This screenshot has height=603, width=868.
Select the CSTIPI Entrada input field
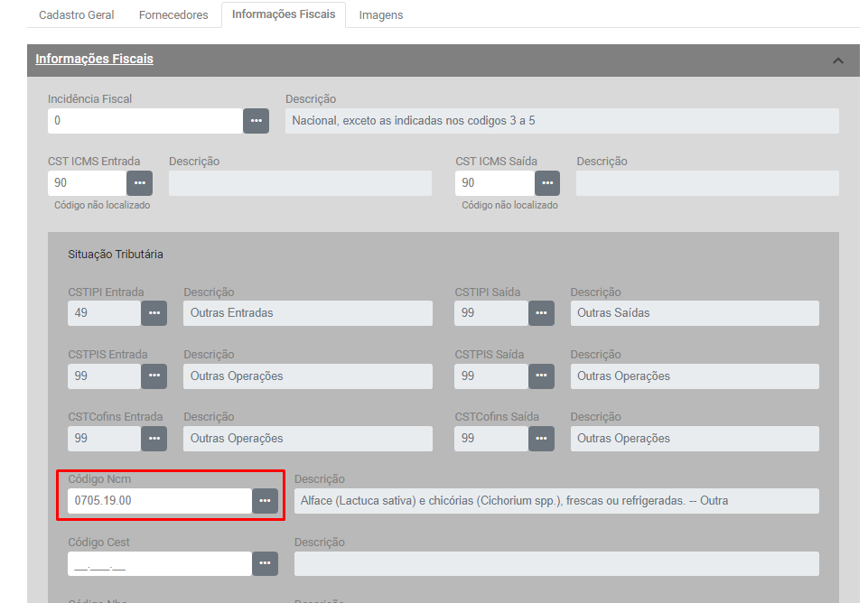[x=104, y=313]
